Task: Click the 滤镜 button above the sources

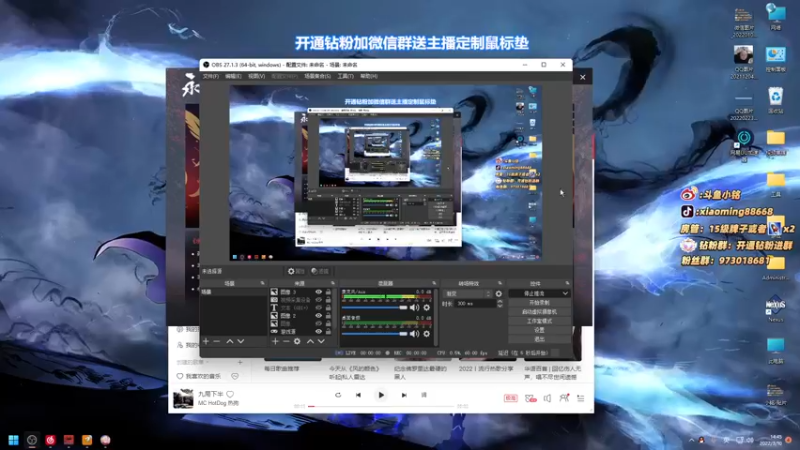Action: pos(320,271)
